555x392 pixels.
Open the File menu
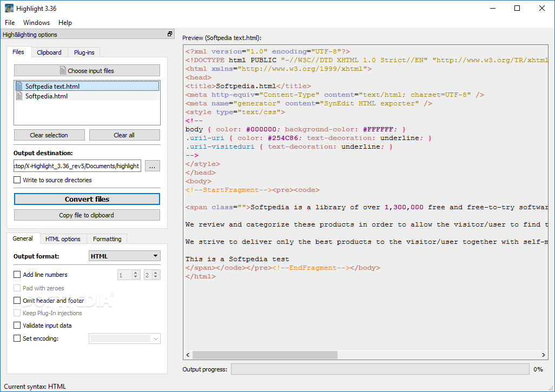[x=10, y=22]
